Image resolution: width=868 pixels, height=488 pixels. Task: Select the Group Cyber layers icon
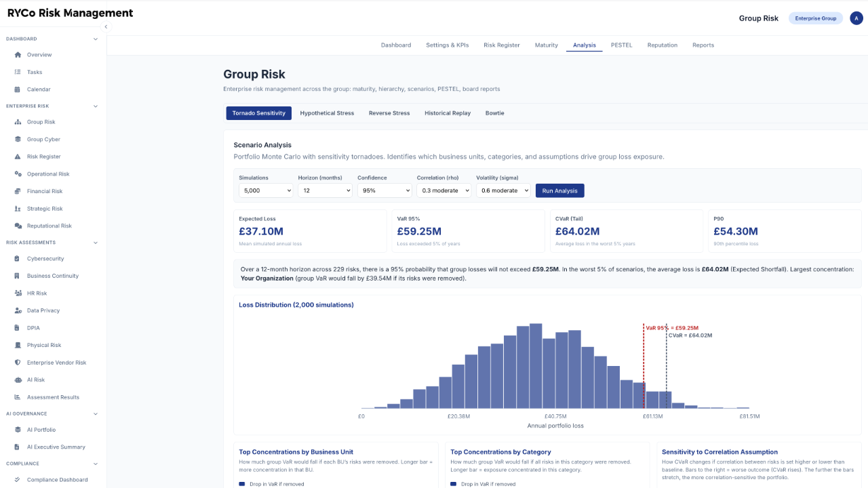(x=18, y=140)
